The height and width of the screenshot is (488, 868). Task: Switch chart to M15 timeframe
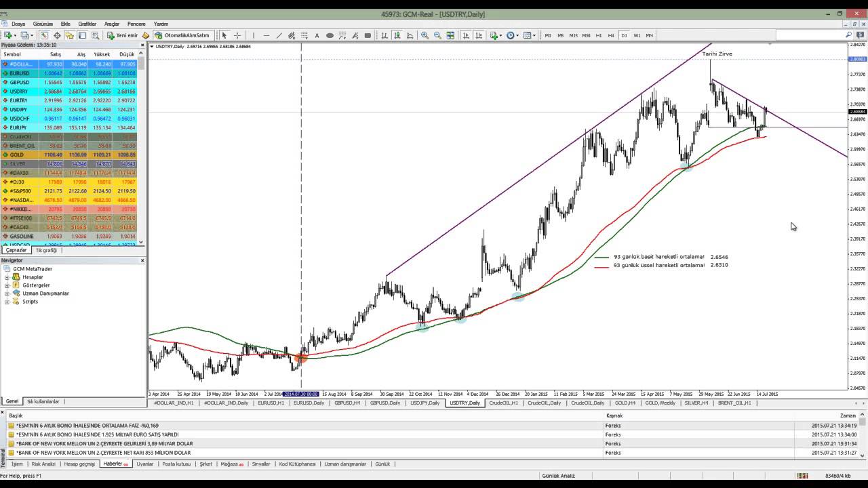(x=573, y=35)
